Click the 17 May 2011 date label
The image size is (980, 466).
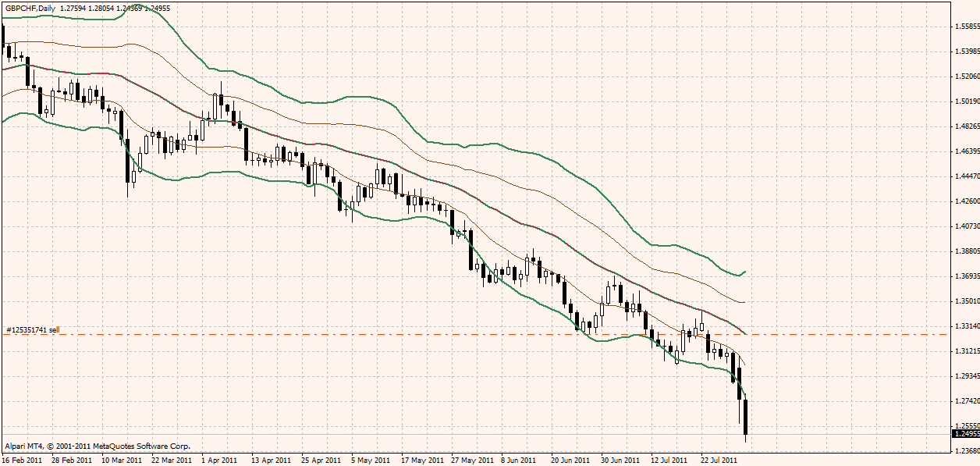pos(422,461)
